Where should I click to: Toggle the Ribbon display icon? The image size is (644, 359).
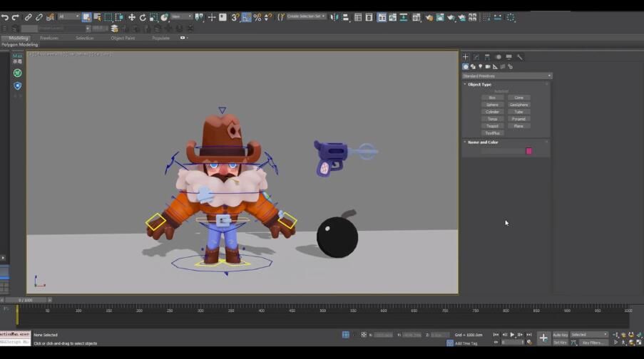[x=382, y=17]
